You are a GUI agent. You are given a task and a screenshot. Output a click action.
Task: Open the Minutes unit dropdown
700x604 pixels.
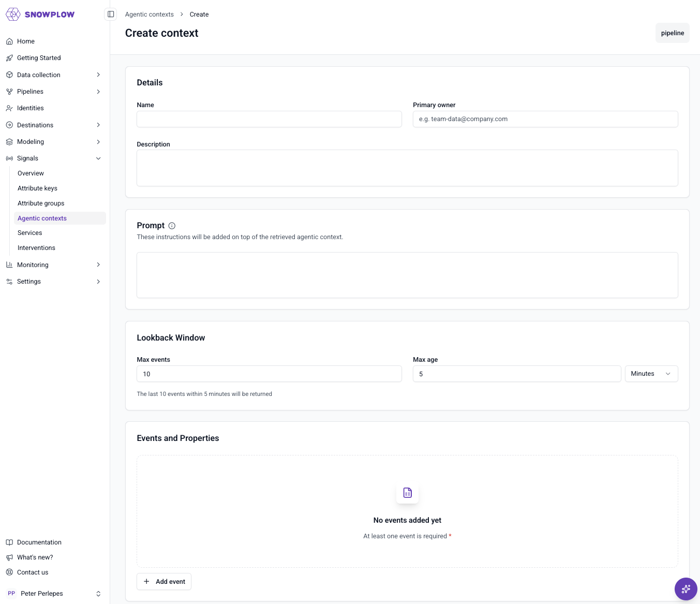click(651, 374)
